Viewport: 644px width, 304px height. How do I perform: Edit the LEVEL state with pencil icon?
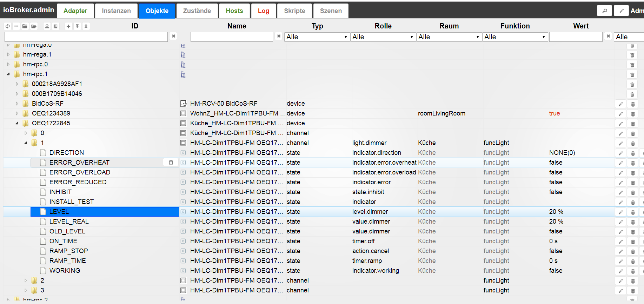click(x=620, y=212)
